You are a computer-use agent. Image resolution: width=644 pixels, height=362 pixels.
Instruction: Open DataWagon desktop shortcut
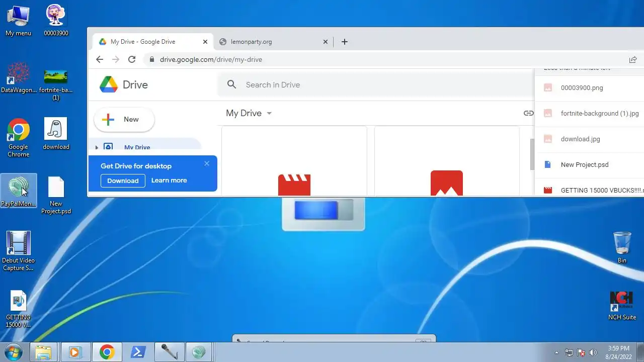pos(19,78)
